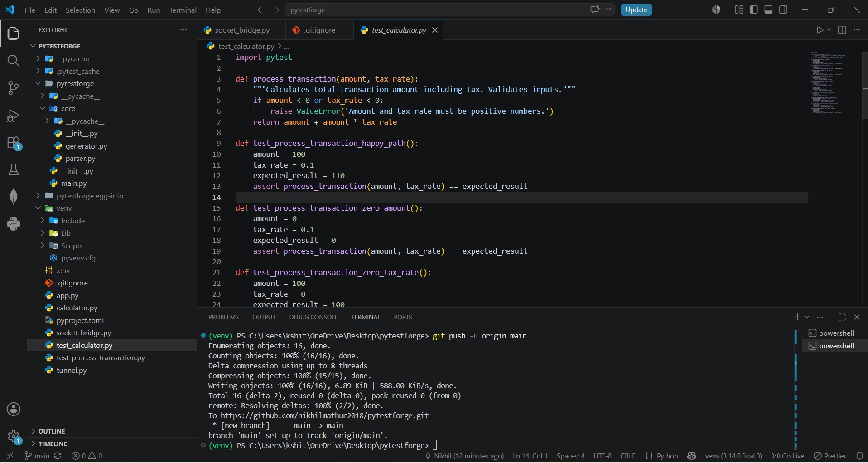This screenshot has width=868, height=463.
Task: Maximize the terminal panel size
Action: tap(842, 317)
